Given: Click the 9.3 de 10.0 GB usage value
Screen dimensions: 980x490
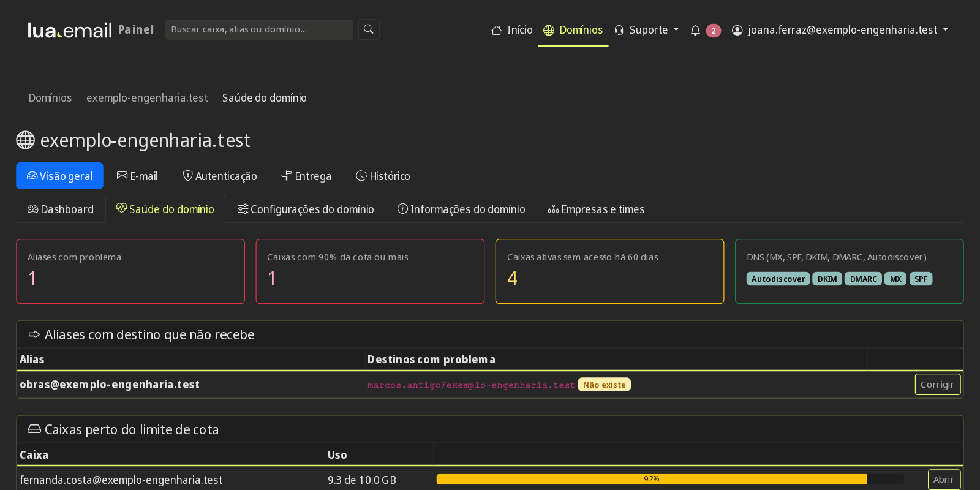Looking at the screenshot, I should tap(361, 480).
